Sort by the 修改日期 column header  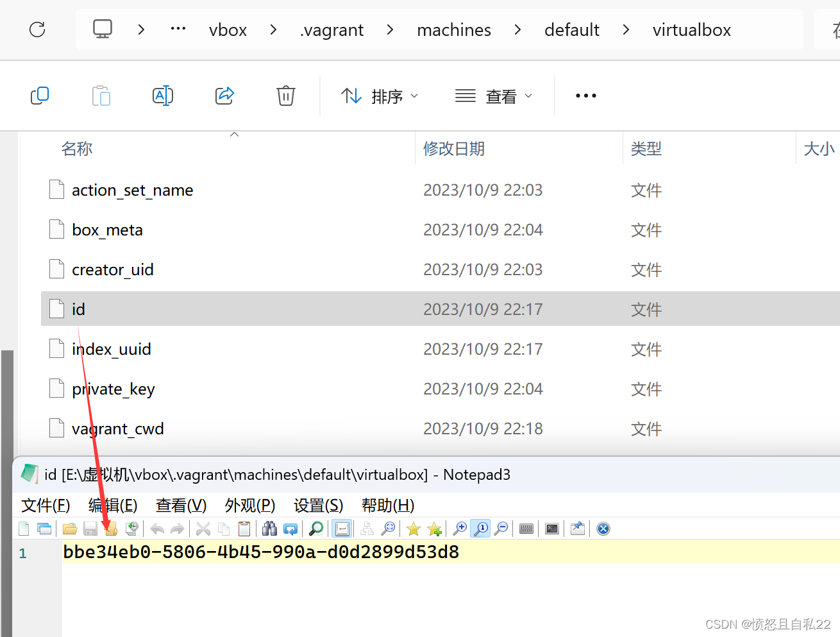[x=454, y=149]
